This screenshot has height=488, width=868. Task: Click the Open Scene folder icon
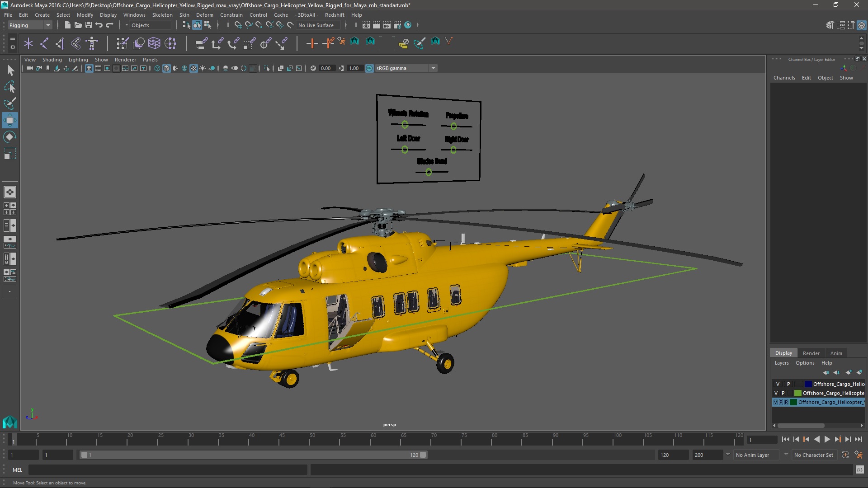(x=78, y=25)
